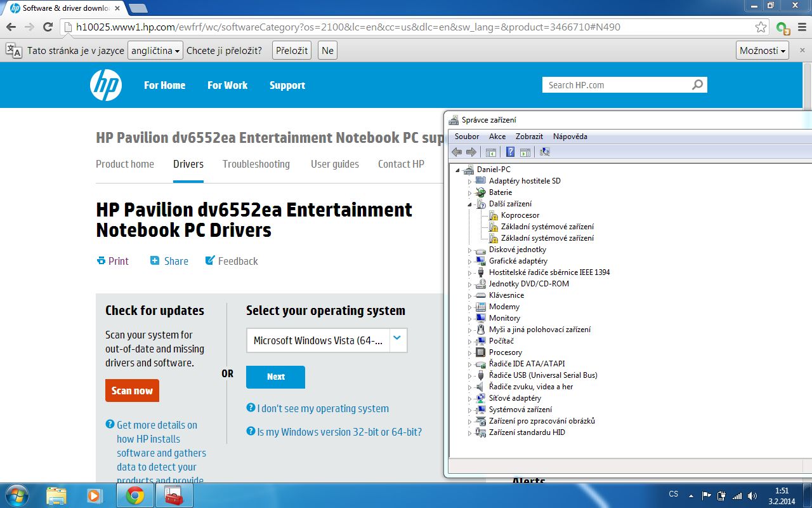
Task: Switch to the Troubleshooting tab
Action: pyautogui.click(x=256, y=164)
